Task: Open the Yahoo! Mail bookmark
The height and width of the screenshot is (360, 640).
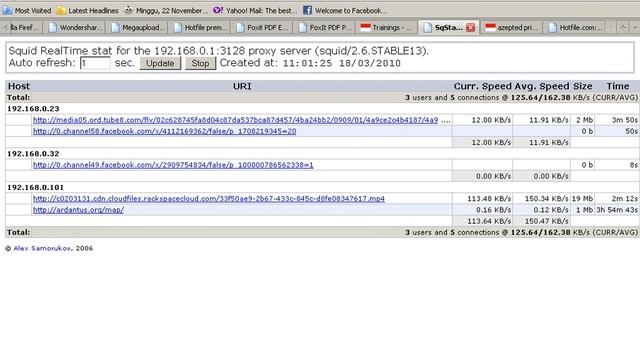Action: tap(255, 11)
